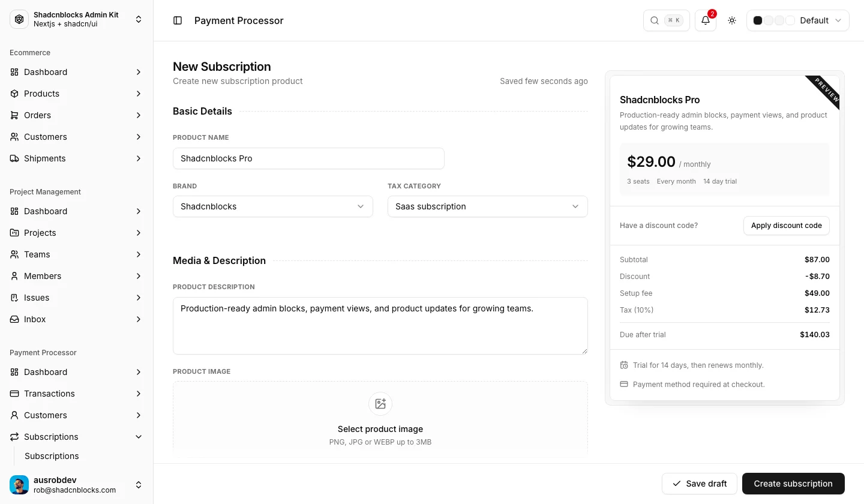Click the Transactions card icon
The height and width of the screenshot is (504, 864).
pyautogui.click(x=14, y=394)
